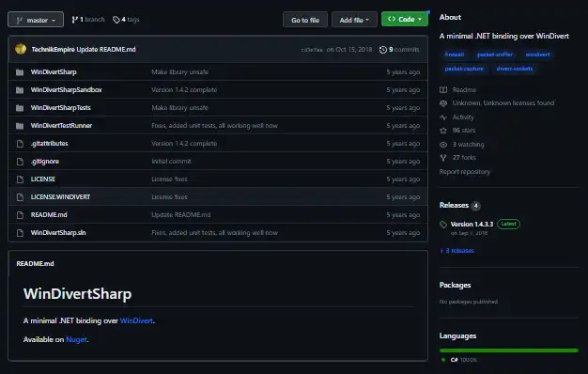Image resolution: width=588 pixels, height=374 pixels.
Task: Open the LICENSE file
Action: [43, 179]
